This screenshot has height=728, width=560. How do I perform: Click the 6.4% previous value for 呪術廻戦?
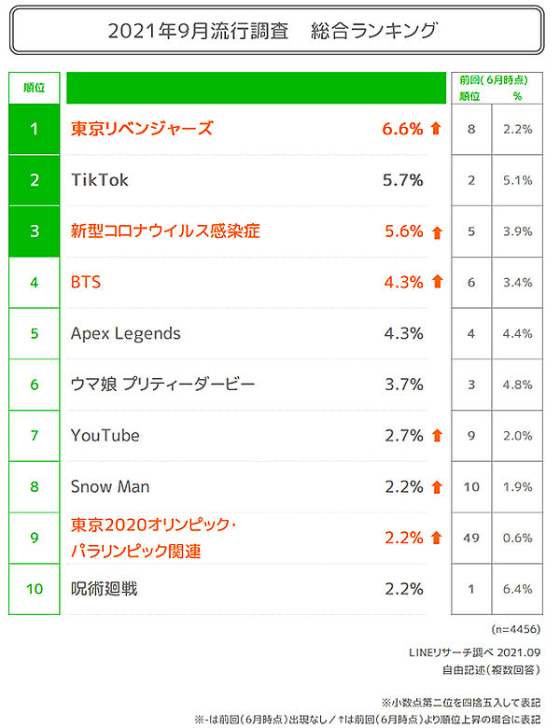[516, 590]
